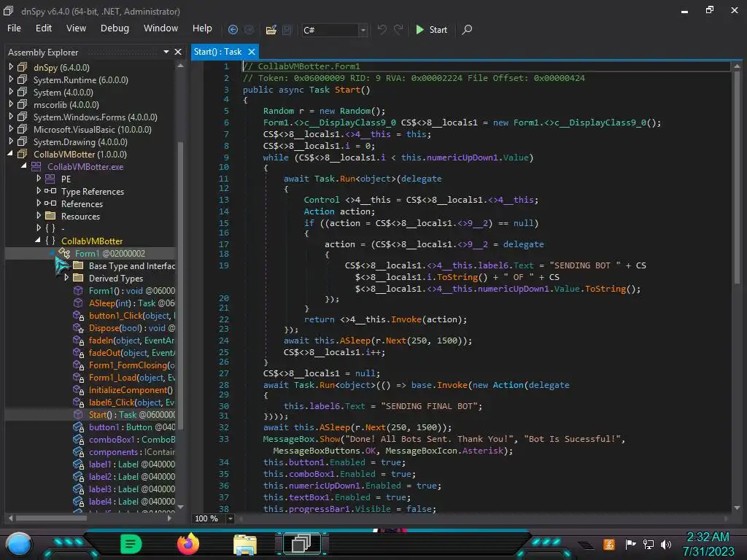Expand the PE node

(x=39, y=179)
